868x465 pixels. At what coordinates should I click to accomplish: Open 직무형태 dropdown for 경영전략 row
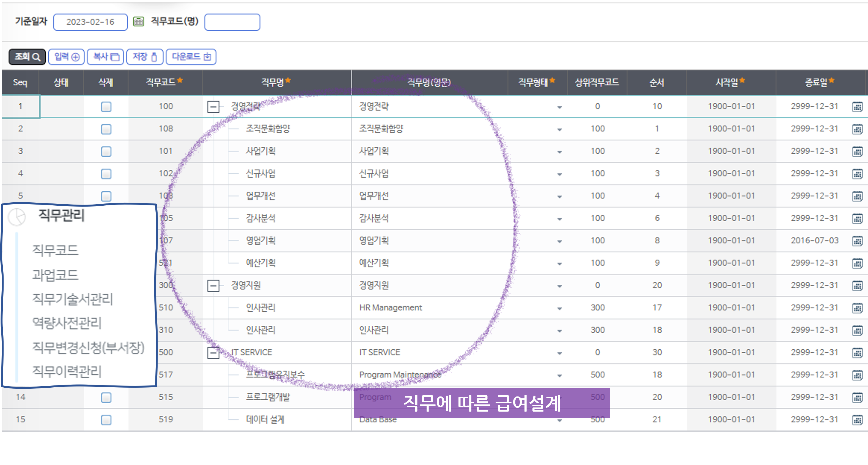pos(559,107)
